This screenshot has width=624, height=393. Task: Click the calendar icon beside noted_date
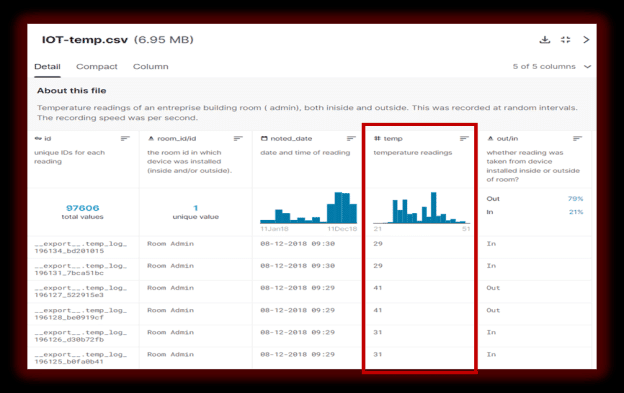tap(264, 138)
